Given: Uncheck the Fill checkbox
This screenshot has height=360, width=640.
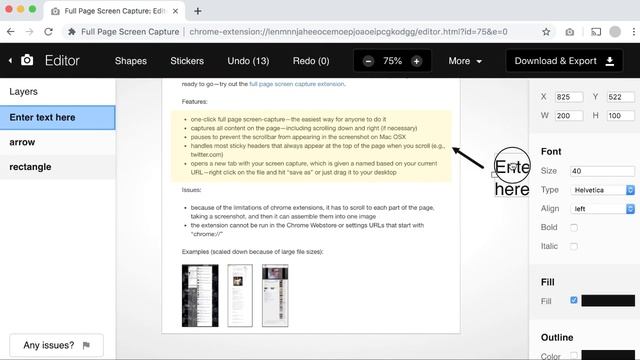Looking at the screenshot, I should [x=574, y=300].
